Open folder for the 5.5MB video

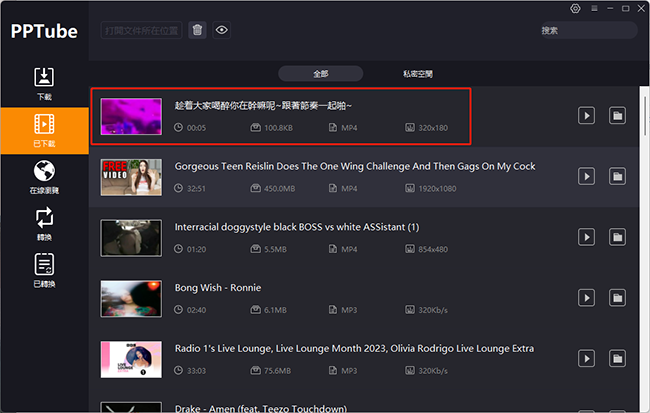click(x=617, y=237)
